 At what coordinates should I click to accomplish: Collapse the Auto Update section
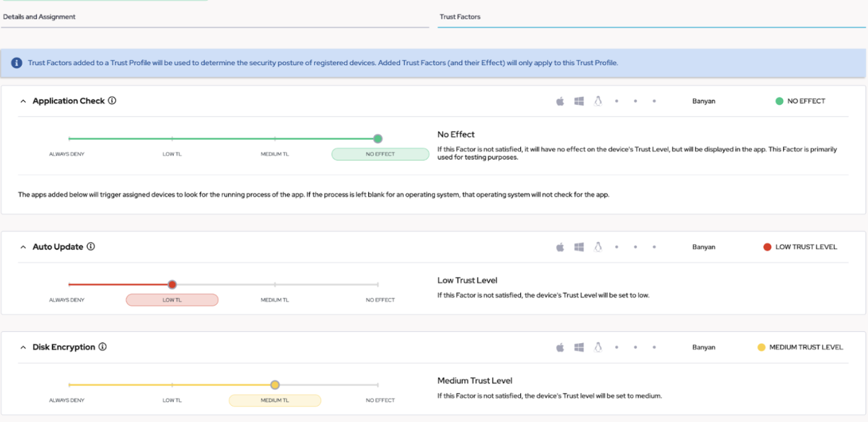(x=23, y=247)
